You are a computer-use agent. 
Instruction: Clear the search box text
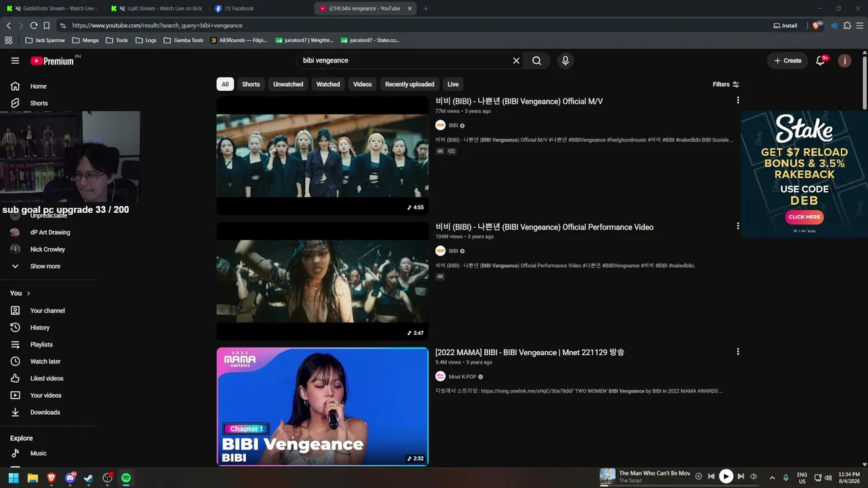click(516, 60)
